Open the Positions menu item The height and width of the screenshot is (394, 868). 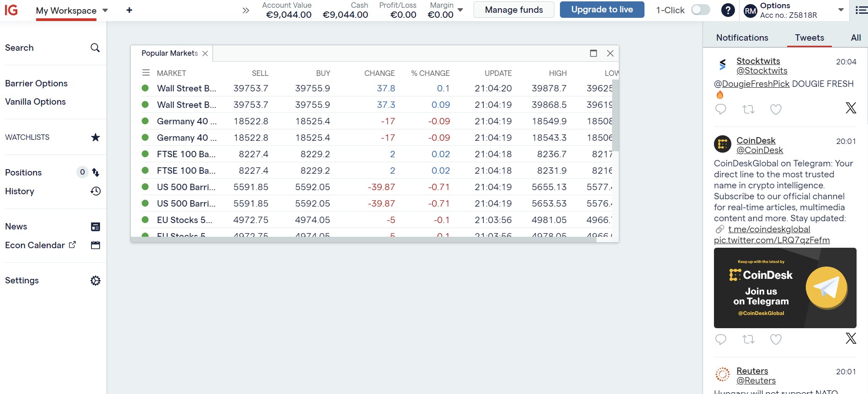23,172
